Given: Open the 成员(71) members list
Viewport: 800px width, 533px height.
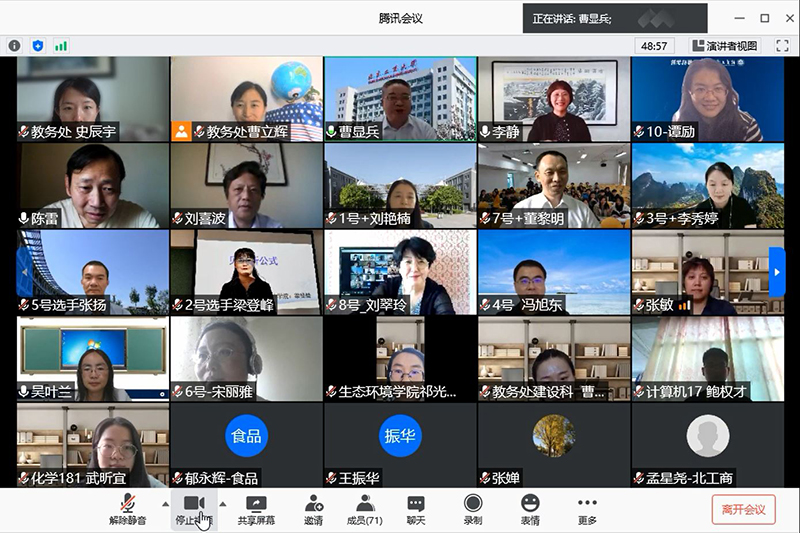Looking at the screenshot, I should (x=365, y=509).
